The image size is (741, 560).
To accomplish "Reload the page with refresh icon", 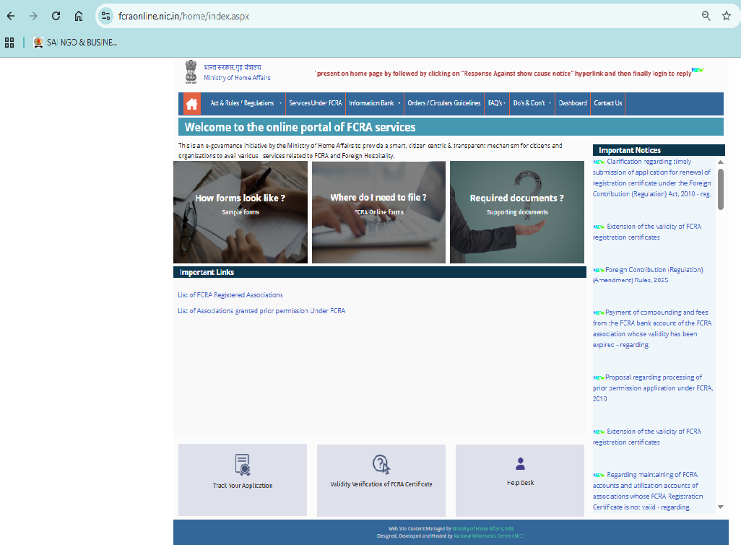I will [x=56, y=16].
